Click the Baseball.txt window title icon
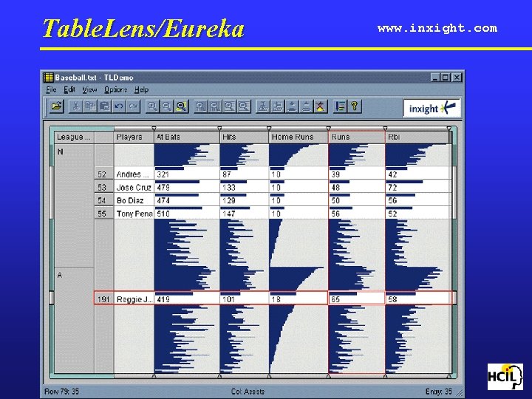Image resolution: width=532 pixels, height=399 pixels. [x=49, y=78]
